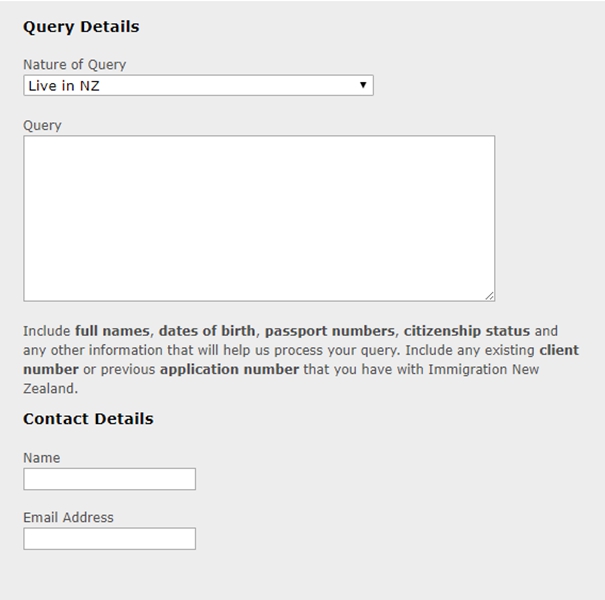Click the Contact Details heading
The height and width of the screenshot is (600, 605).
tap(88, 419)
